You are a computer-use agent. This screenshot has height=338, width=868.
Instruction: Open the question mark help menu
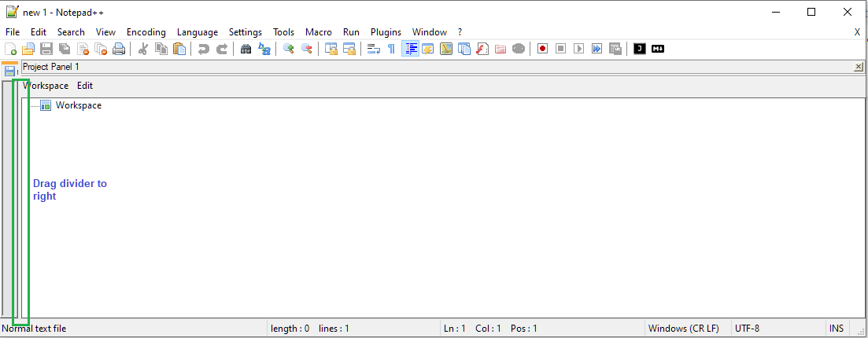click(x=460, y=32)
